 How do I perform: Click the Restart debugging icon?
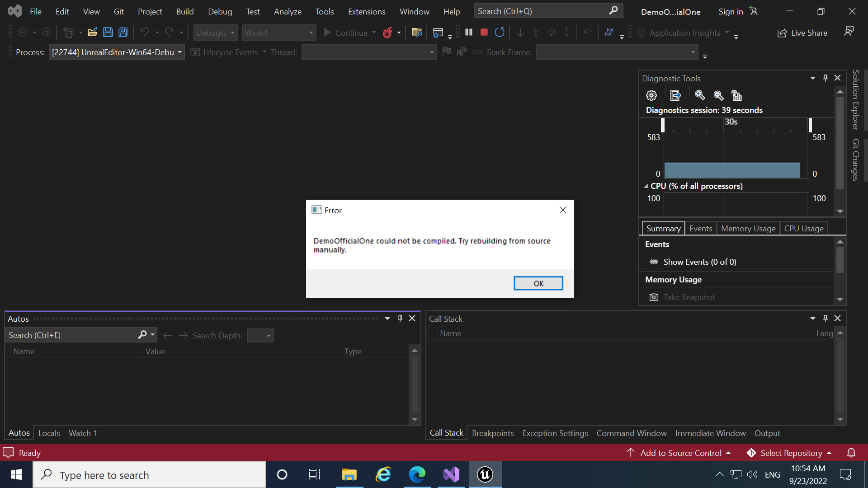pyautogui.click(x=500, y=32)
